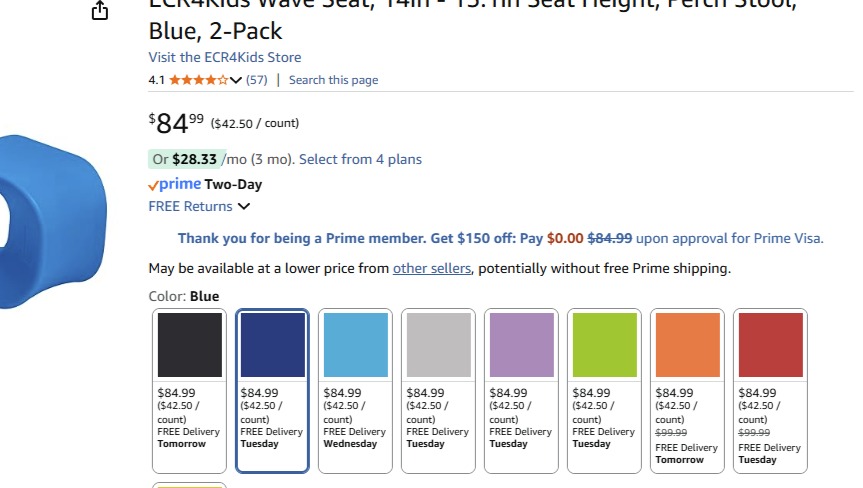Image resolution: width=863 pixels, height=488 pixels.
Task: Click the share icon
Action: pos(99,11)
